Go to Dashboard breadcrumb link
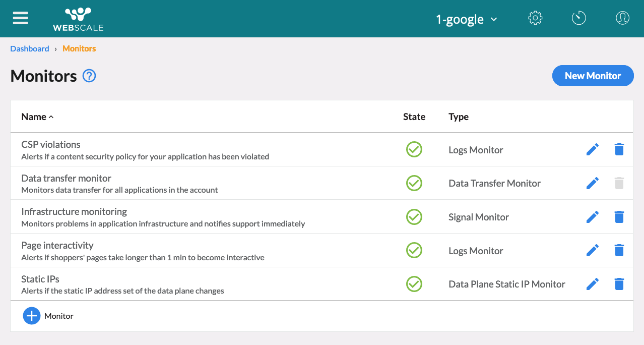Image resolution: width=644 pixels, height=345 pixels. [30, 49]
